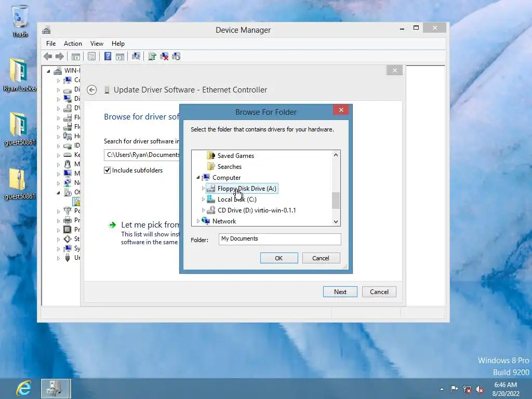Click the Forward arrow in Device Manager toolbar
The image size is (532, 399).
[60, 56]
